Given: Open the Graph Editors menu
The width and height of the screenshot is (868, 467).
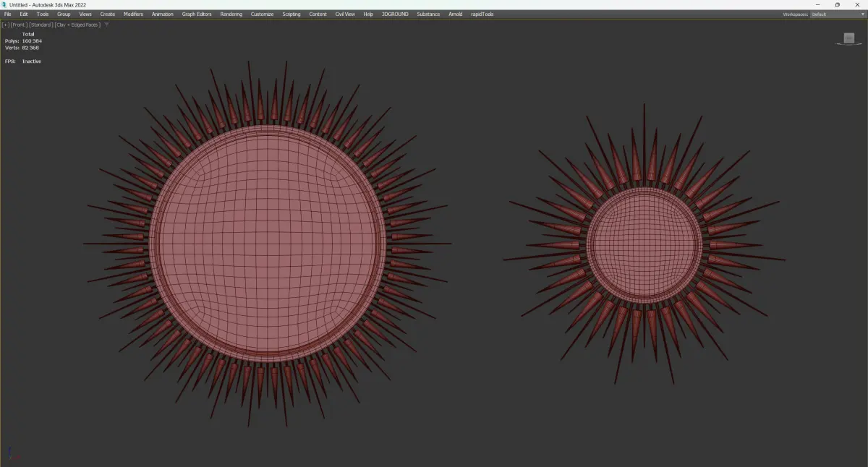Looking at the screenshot, I should tap(197, 14).
